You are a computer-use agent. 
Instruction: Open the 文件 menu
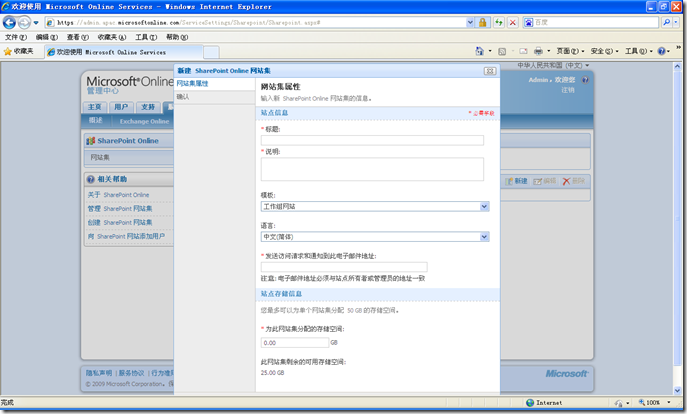pyautogui.click(x=15, y=37)
